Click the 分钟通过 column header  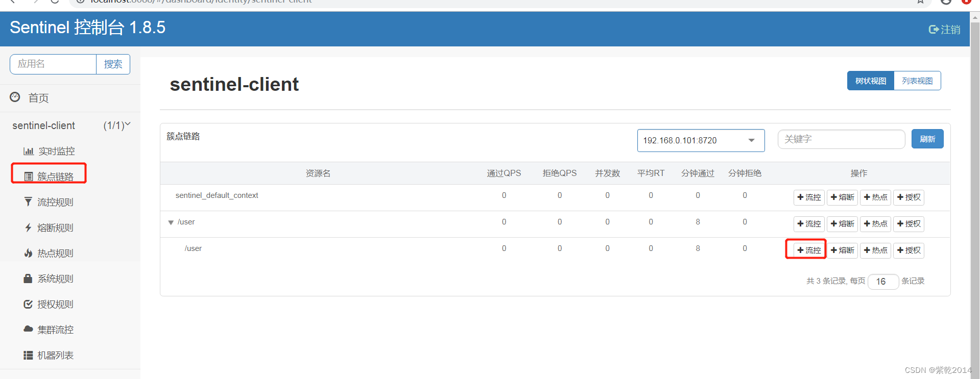click(x=698, y=173)
